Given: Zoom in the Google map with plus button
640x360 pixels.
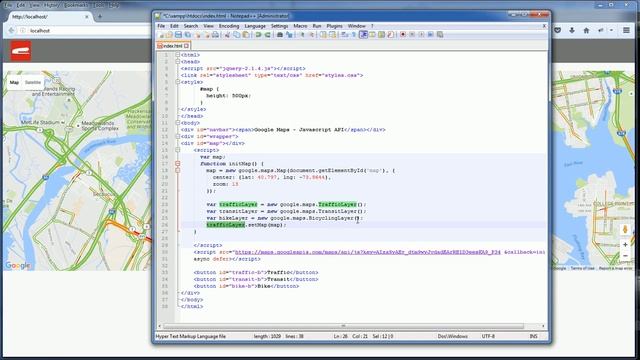Looking at the screenshot, I should [625, 244].
